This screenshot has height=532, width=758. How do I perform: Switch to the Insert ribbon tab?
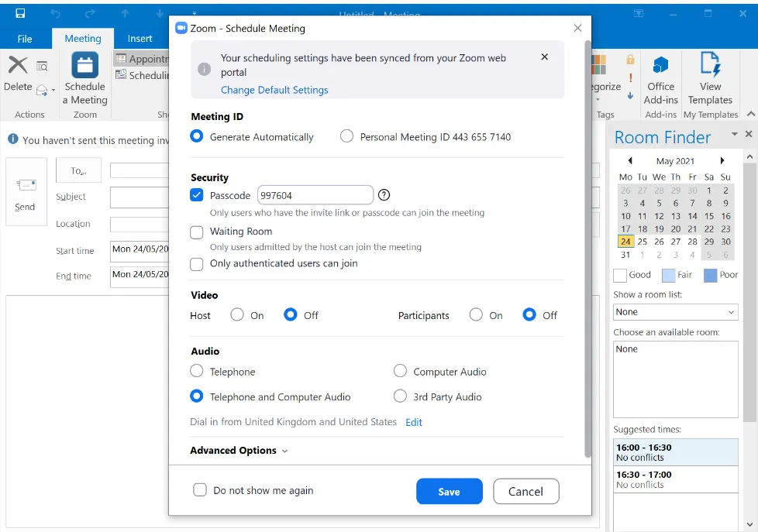click(x=140, y=39)
